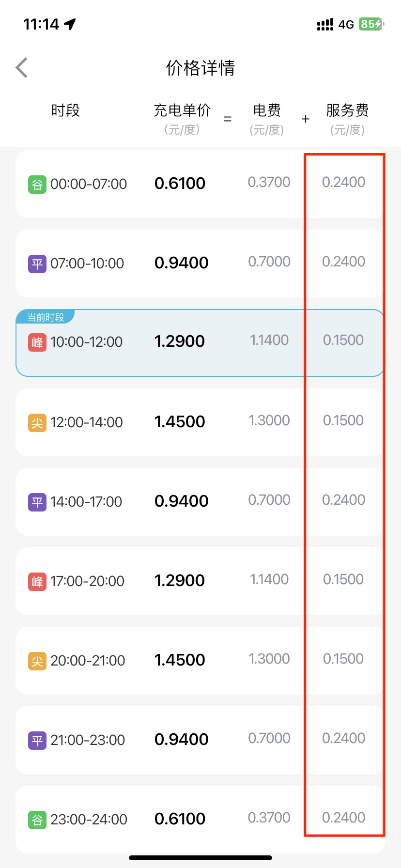This screenshot has height=868, width=401.
Task: Tap green 谷 icon for 23:00-24:00
Action: [37, 820]
